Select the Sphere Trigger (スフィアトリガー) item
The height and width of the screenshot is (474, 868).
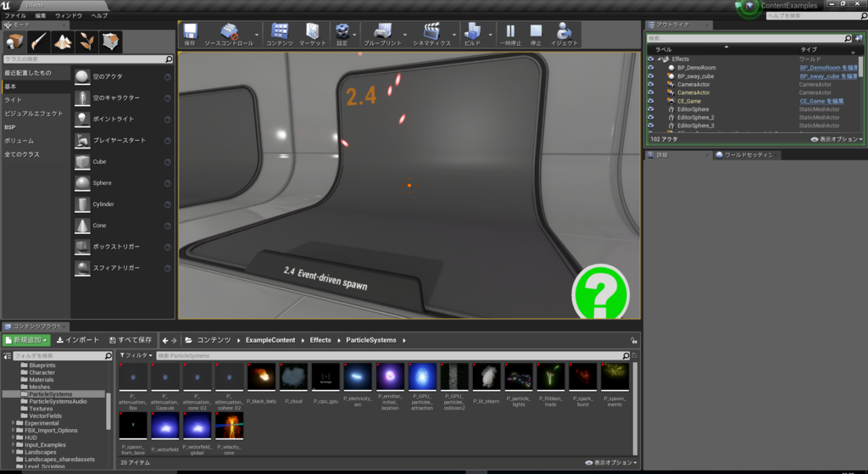click(122, 268)
